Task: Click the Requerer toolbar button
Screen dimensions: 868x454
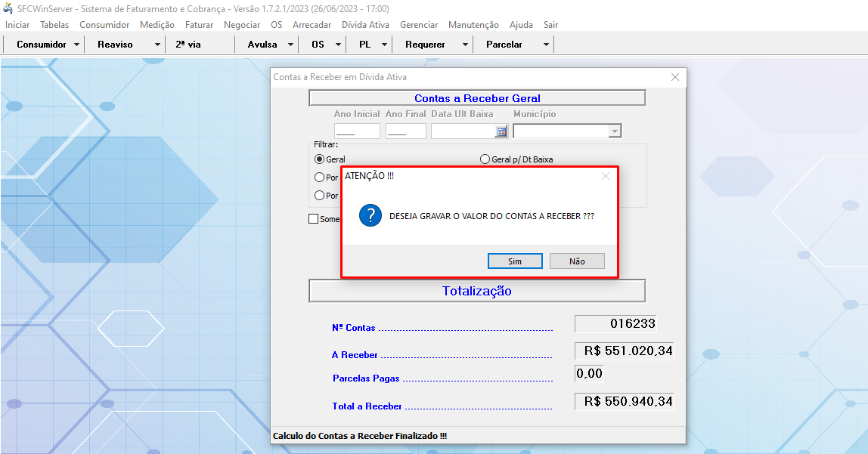Action: [x=425, y=45]
